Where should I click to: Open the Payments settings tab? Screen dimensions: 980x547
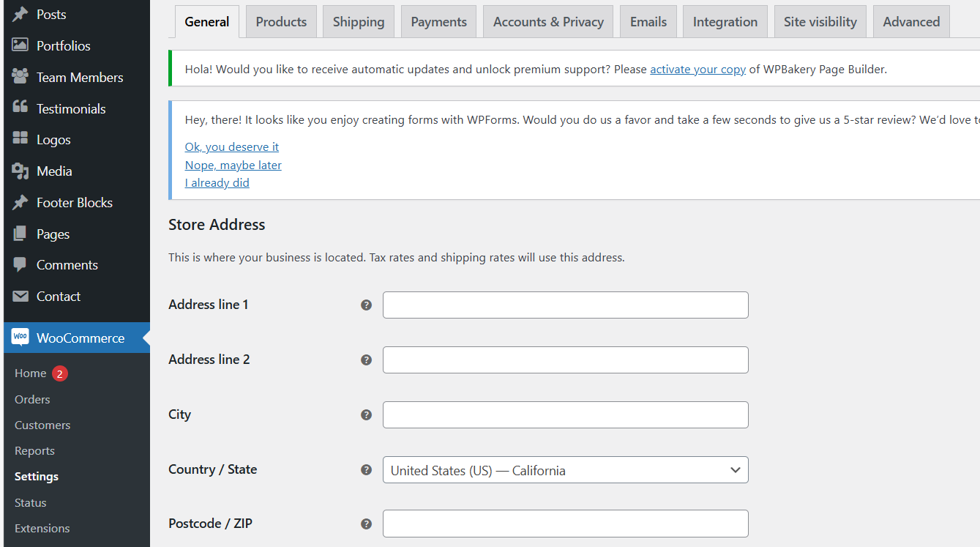(438, 22)
